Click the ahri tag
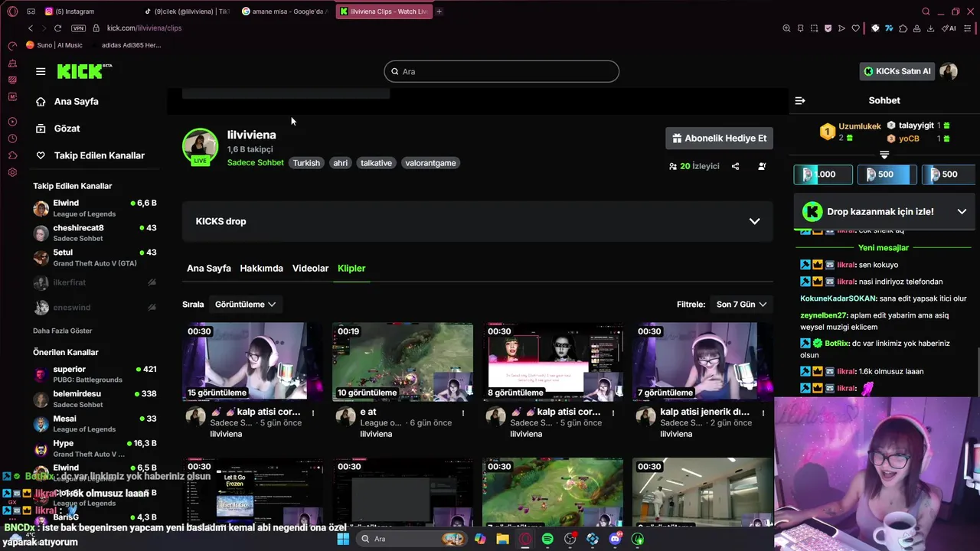 [x=341, y=163]
